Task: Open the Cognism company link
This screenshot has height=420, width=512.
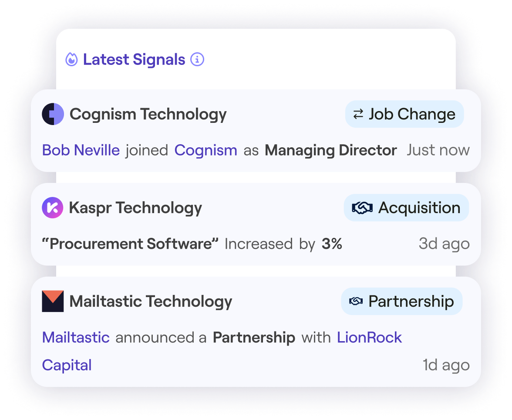Action: coord(205,150)
